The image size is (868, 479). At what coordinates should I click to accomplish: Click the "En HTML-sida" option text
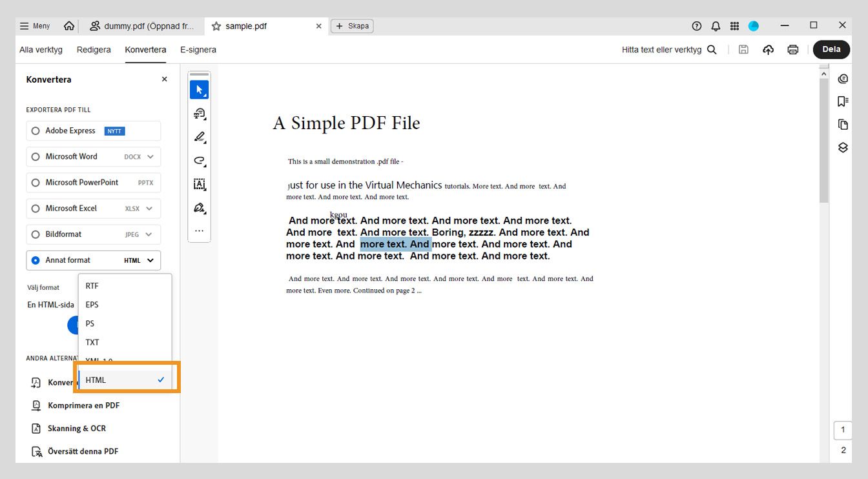pyautogui.click(x=50, y=305)
